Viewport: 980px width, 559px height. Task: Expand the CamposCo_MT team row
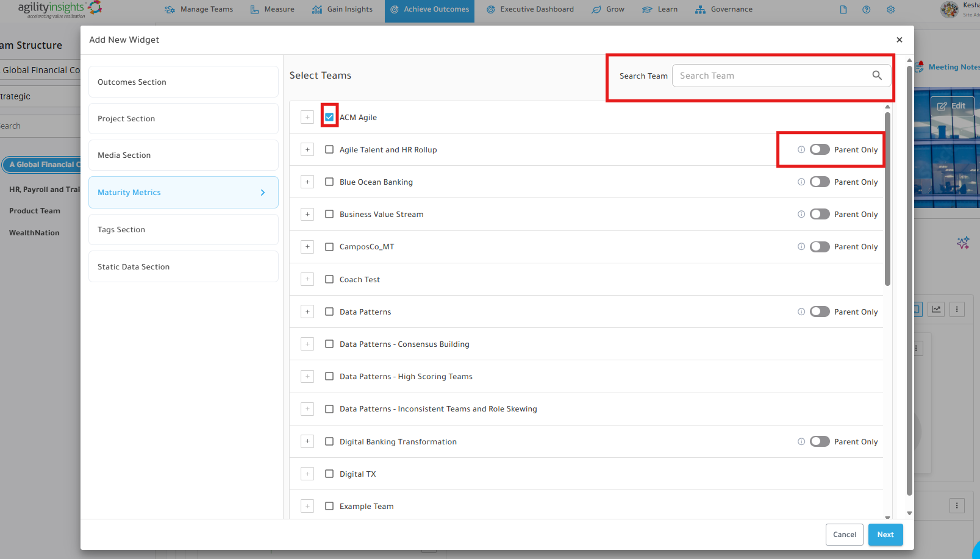307,246
